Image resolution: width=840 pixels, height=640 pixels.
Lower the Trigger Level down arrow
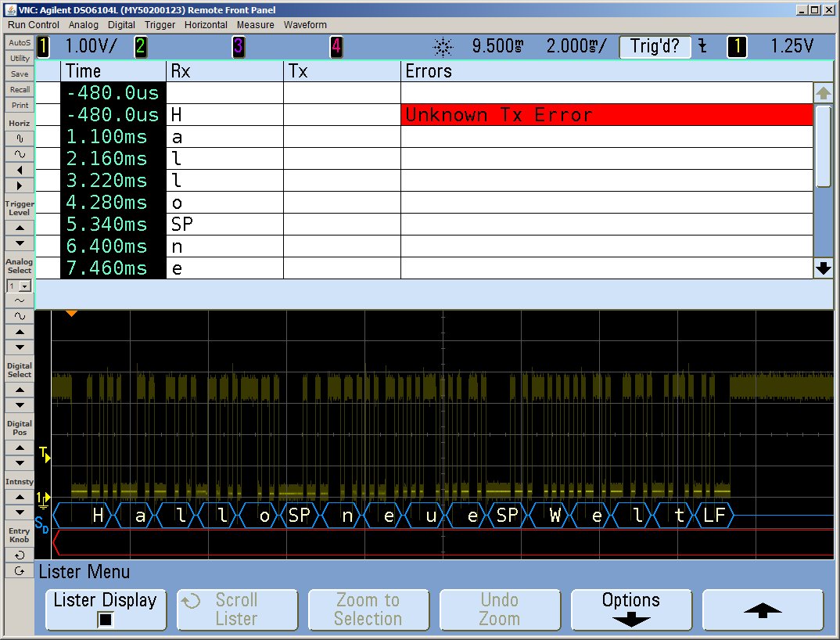point(20,243)
